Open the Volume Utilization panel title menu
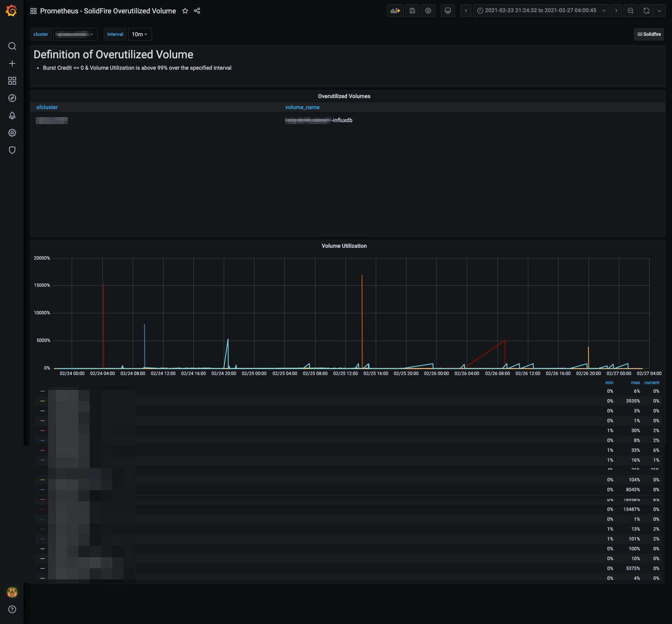Screen dimensions: 672x624 (344, 246)
